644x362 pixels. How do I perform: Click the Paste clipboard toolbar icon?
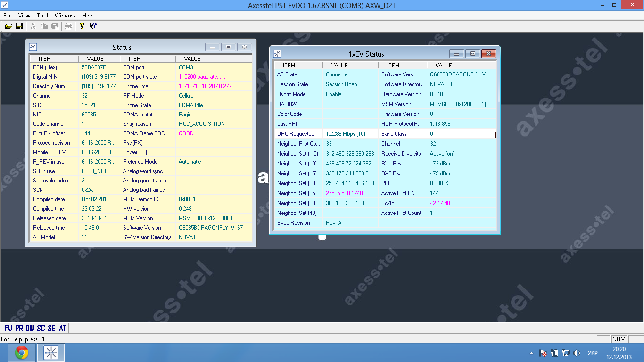pyautogui.click(x=55, y=26)
